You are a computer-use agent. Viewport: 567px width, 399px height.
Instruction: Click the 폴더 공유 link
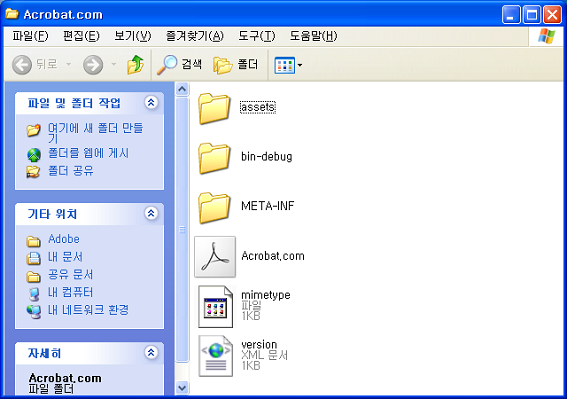pyautogui.click(x=71, y=171)
